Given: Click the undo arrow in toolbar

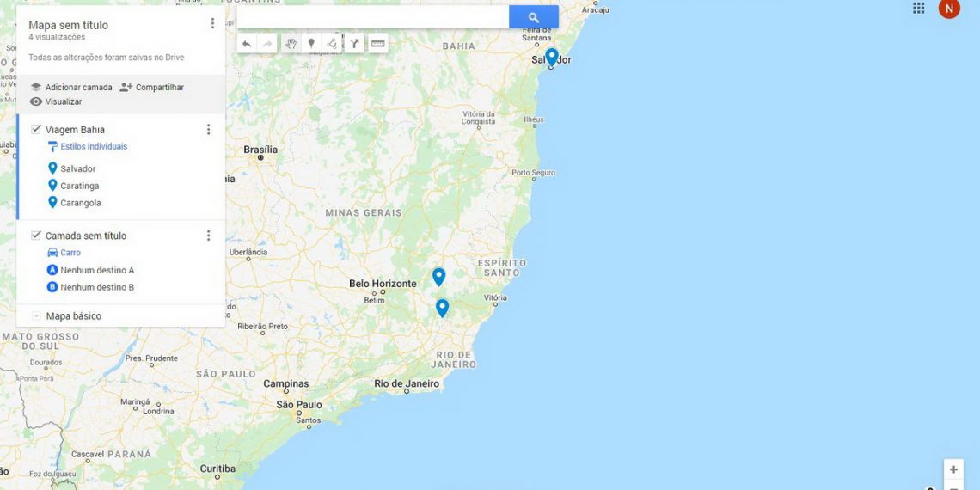Looking at the screenshot, I should (247, 43).
